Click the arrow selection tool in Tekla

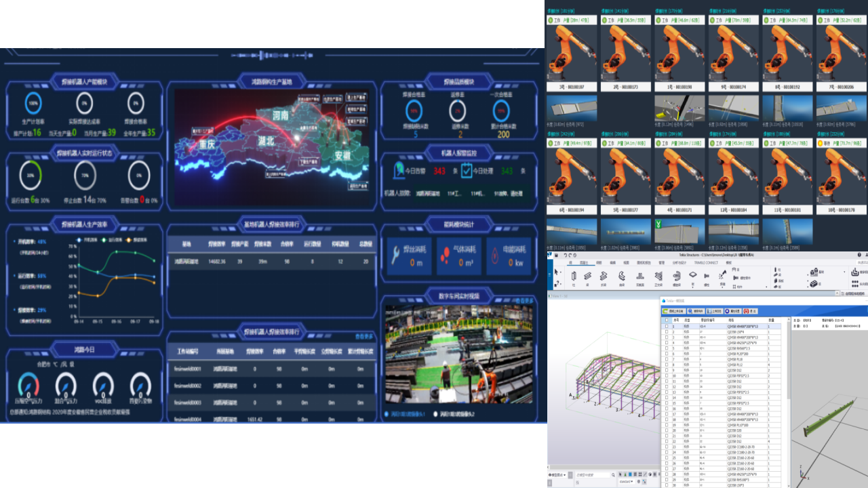[555, 272]
